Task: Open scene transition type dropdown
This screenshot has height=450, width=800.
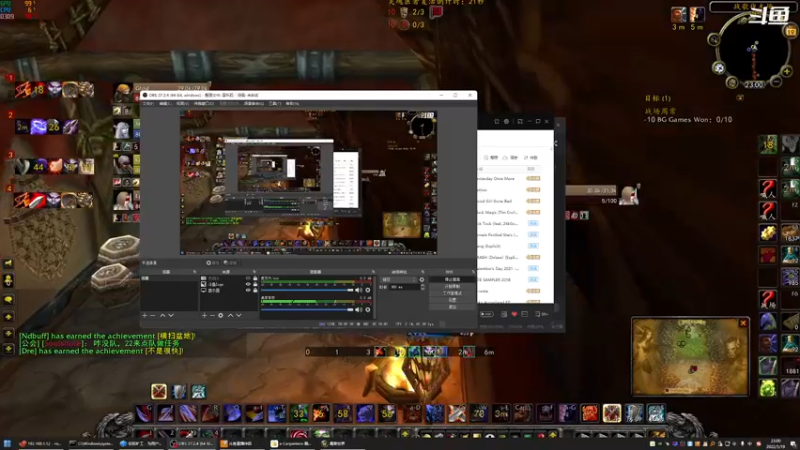Action: click(x=398, y=280)
